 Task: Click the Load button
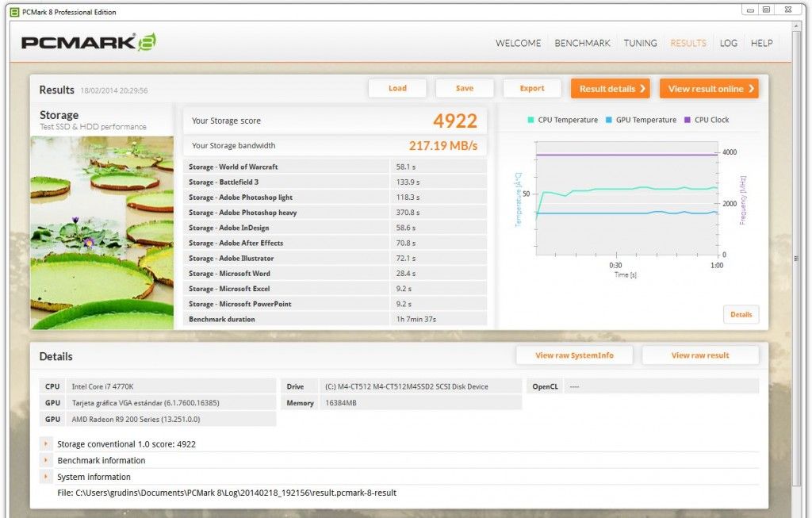coord(397,88)
